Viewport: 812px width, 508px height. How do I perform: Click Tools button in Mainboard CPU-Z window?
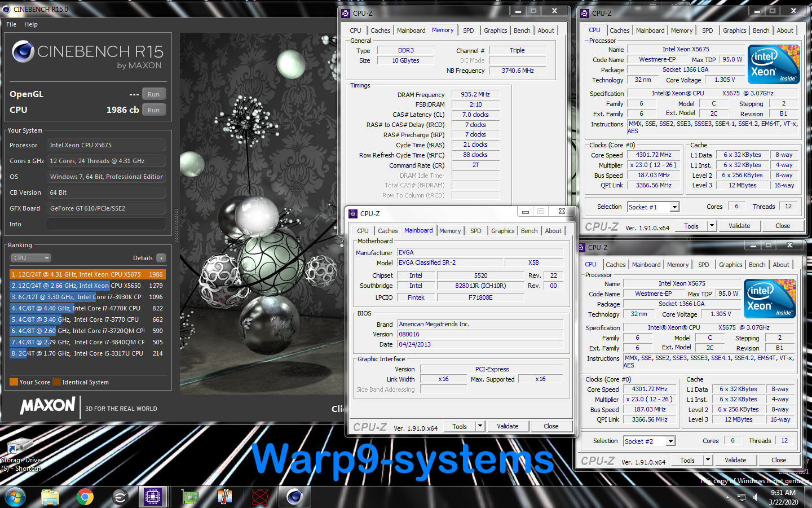[x=460, y=426]
